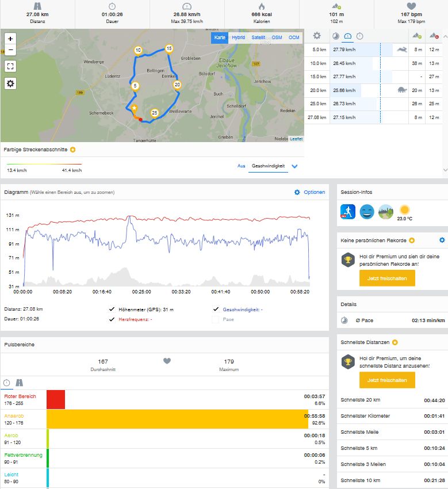
Task: Switch map to Satellit layer
Action: pos(258,37)
